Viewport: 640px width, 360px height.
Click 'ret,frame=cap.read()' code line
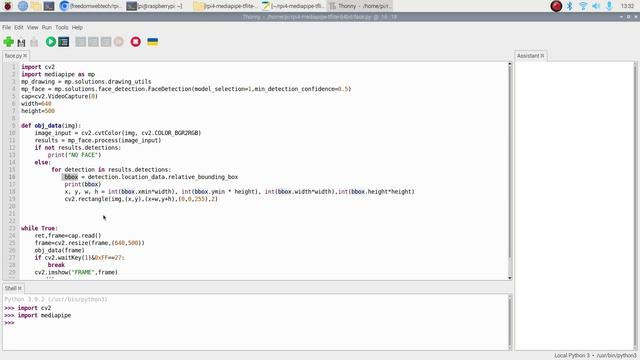pyautogui.click(x=68, y=236)
